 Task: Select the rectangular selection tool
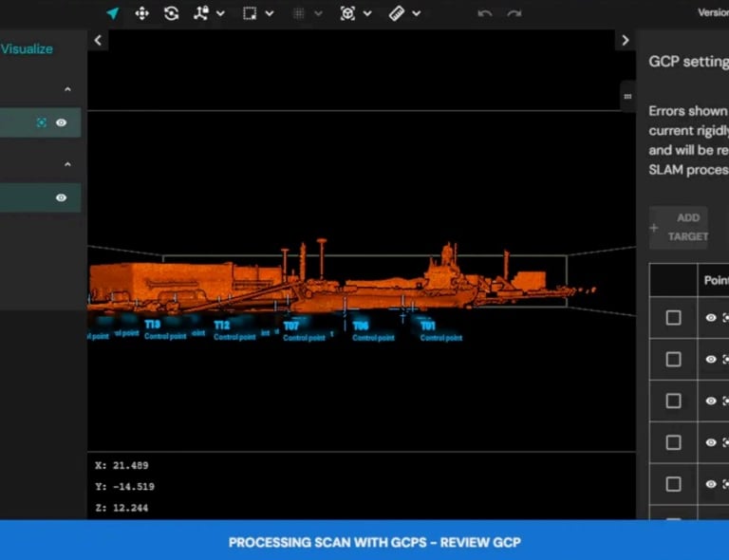(250, 13)
